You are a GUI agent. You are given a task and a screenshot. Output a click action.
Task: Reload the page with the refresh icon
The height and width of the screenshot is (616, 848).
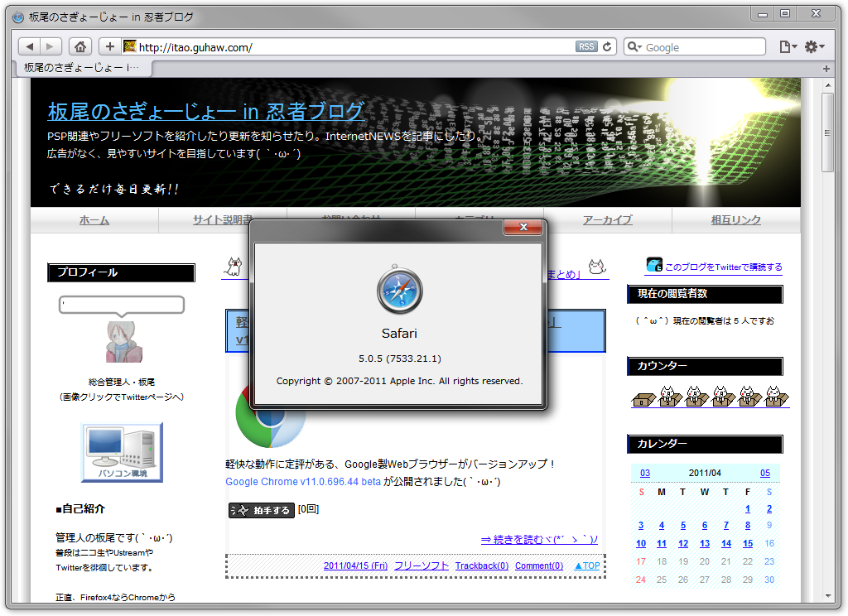pyautogui.click(x=607, y=46)
